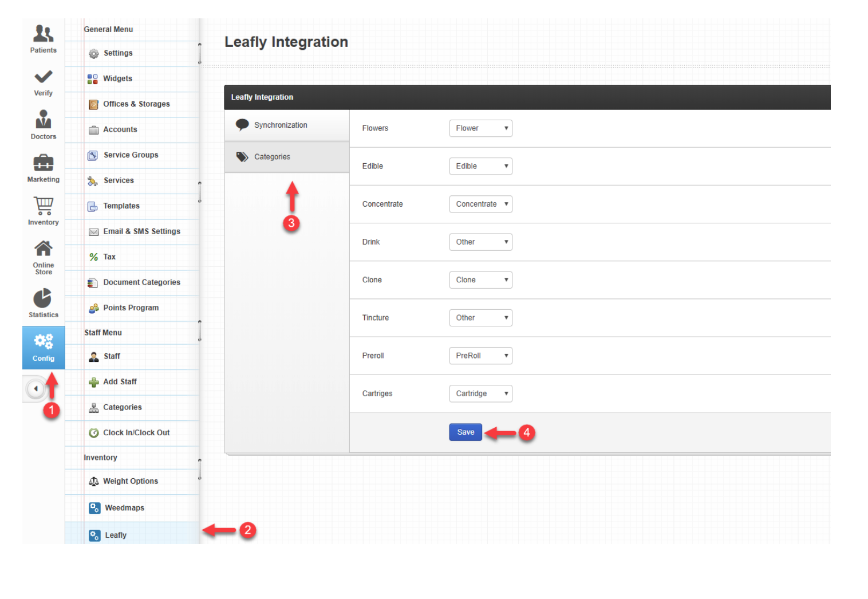This screenshot has width=868, height=599.
Task: Open the Clone category dropdown
Action: (480, 279)
